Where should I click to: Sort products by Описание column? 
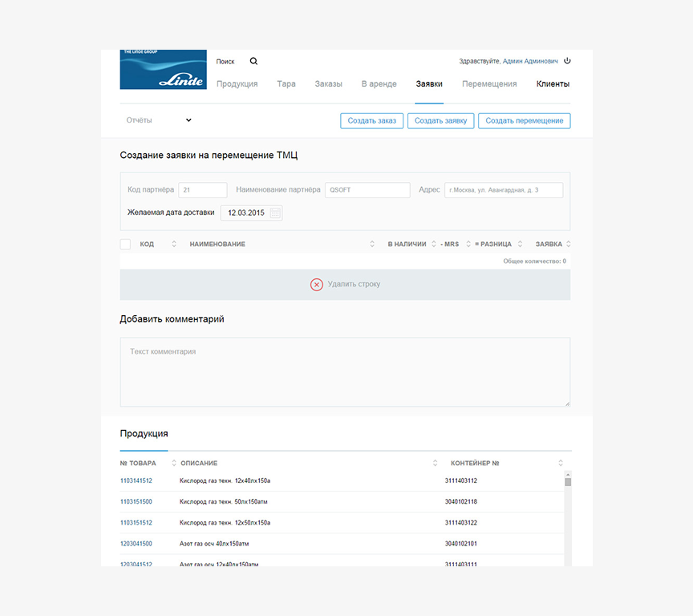[436, 463]
